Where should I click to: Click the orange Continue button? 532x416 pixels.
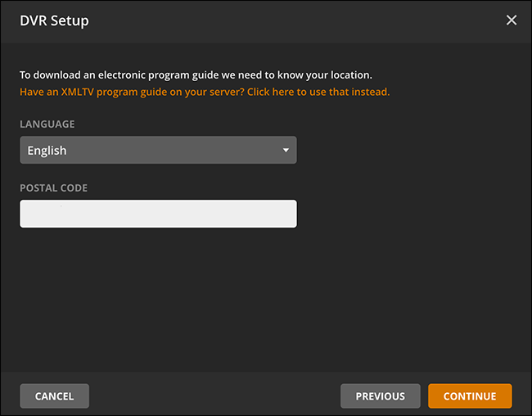(470, 396)
